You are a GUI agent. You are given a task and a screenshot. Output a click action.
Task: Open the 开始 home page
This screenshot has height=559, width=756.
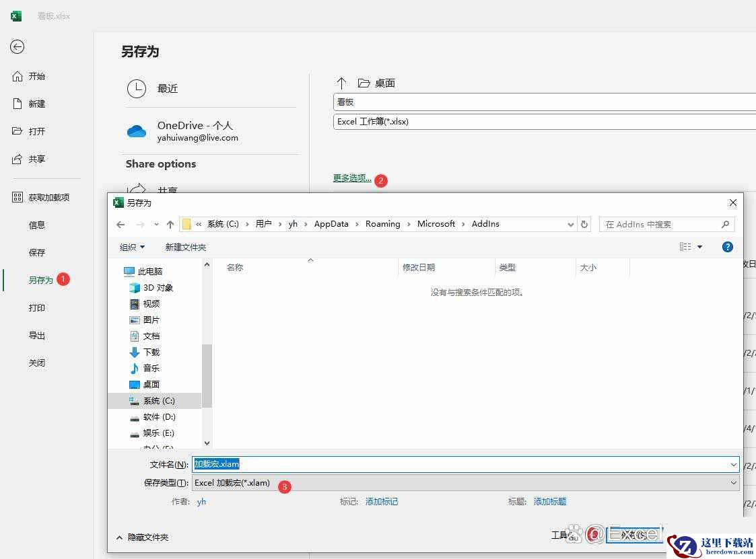[29, 76]
